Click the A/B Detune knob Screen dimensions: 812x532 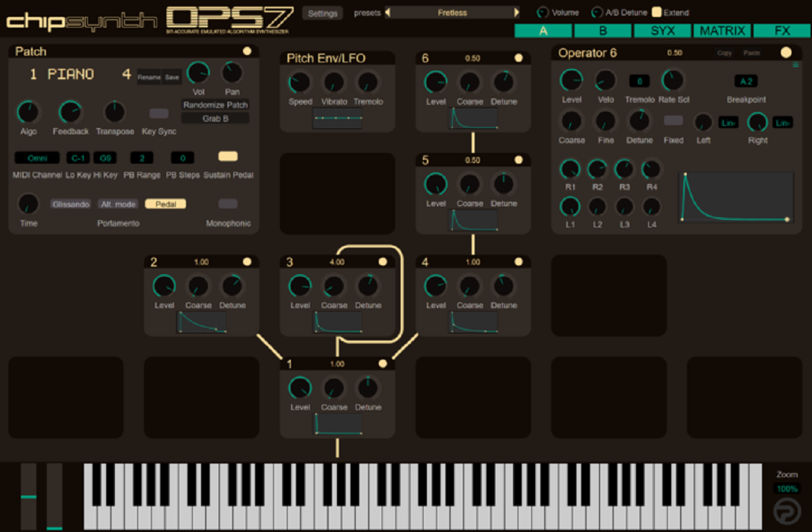coord(597,12)
